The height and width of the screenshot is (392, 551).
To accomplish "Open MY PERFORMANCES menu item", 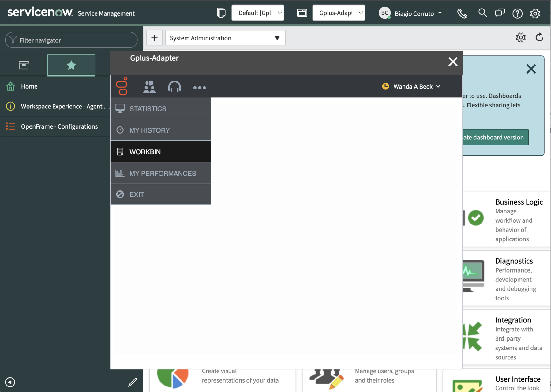I will 161,173.
